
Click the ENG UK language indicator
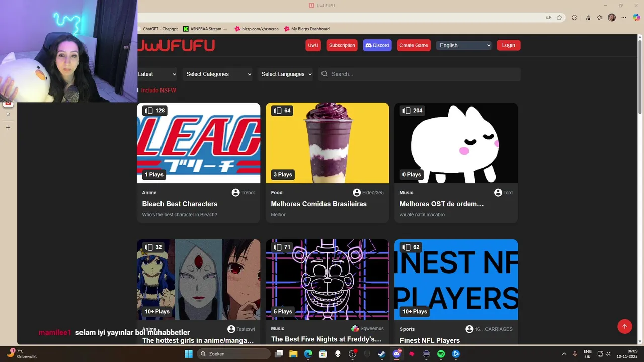(588, 354)
